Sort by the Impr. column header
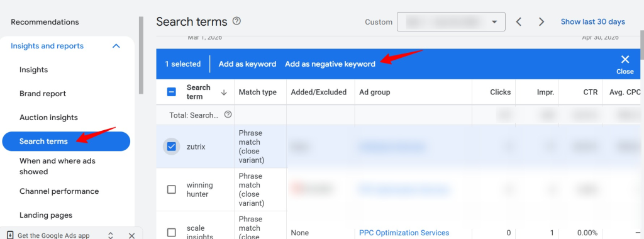Image resolution: width=644 pixels, height=239 pixels. (x=545, y=92)
